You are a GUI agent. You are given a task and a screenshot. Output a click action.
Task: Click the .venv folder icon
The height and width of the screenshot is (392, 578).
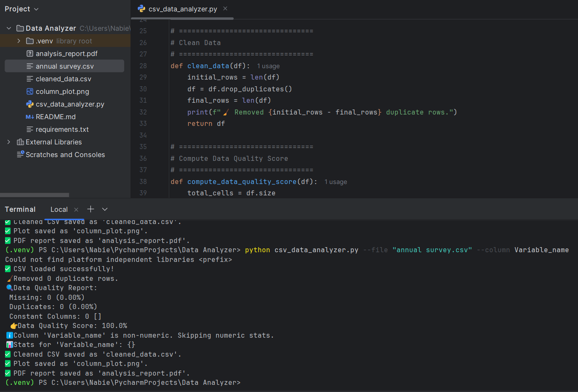click(30, 41)
